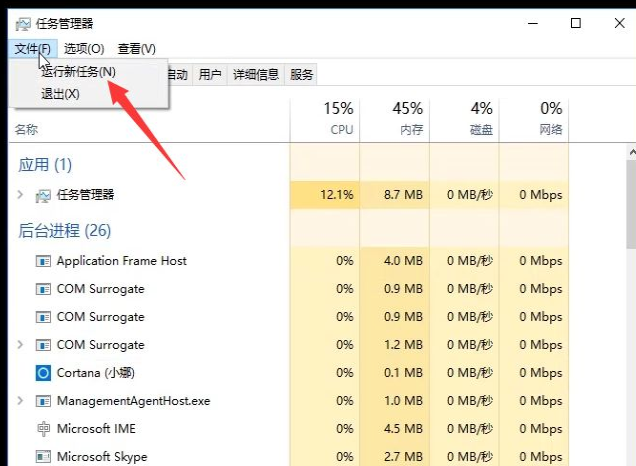Select the Microsoft IME process name
The image size is (636, 466).
tap(96, 429)
